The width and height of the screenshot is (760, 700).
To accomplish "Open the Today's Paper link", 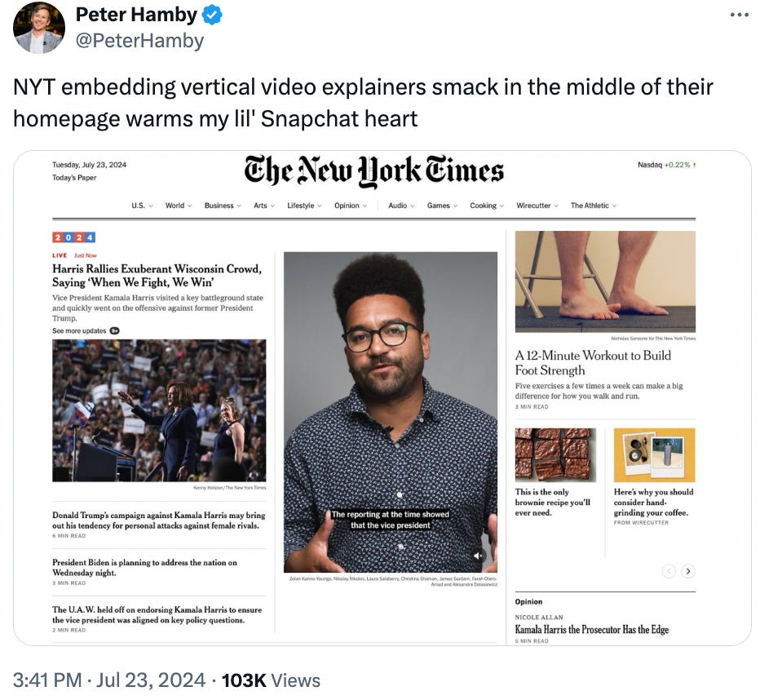I will click(74, 177).
